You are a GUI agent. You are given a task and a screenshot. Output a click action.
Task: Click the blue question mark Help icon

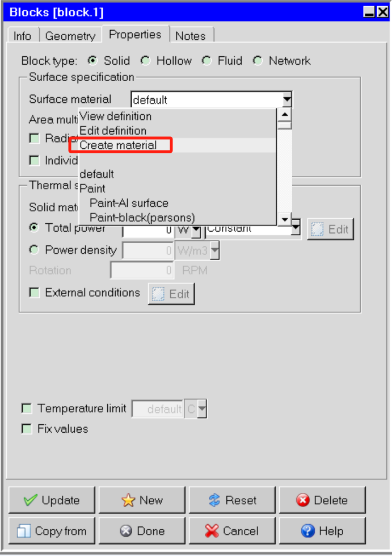coord(307,531)
